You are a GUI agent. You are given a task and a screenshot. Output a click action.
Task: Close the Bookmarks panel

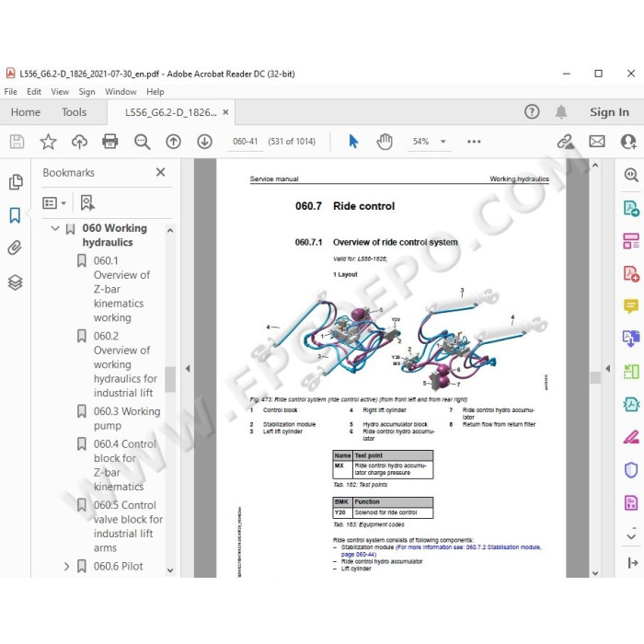pyautogui.click(x=161, y=172)
